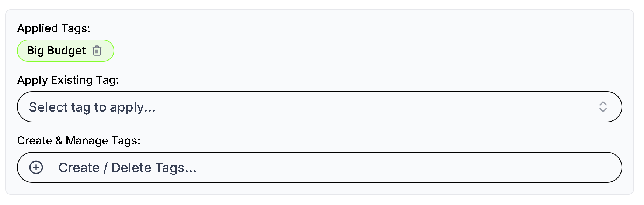Click the Big Budget label text
644x205 pixels.
[56, 51]
